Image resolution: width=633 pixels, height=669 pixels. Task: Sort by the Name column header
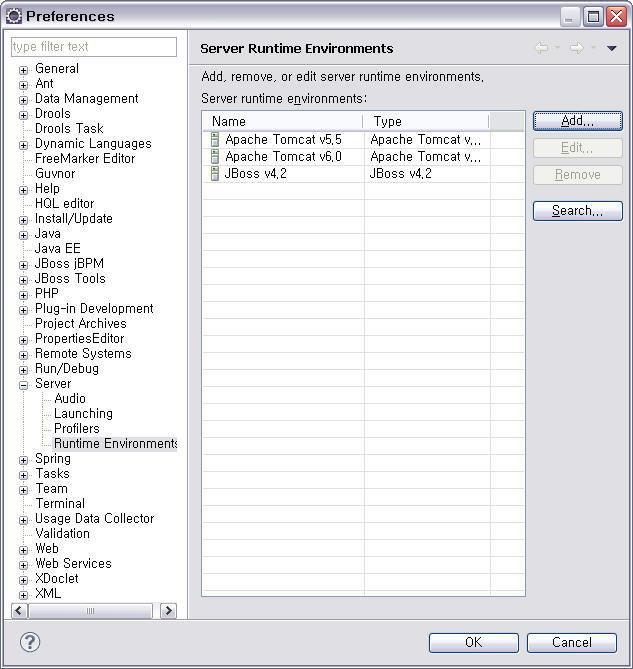282,122
